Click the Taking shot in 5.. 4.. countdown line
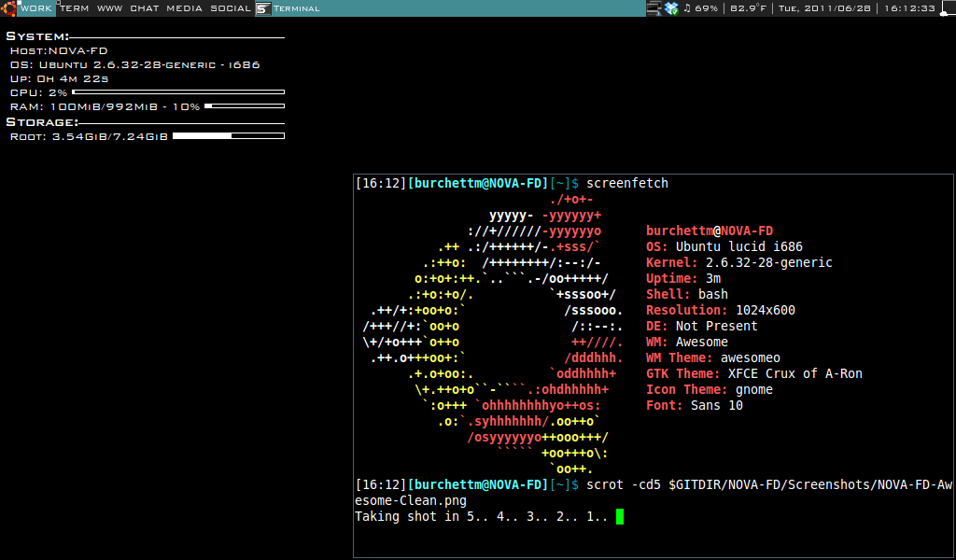This screenshot has height=560, width=956. coord(481,516)
